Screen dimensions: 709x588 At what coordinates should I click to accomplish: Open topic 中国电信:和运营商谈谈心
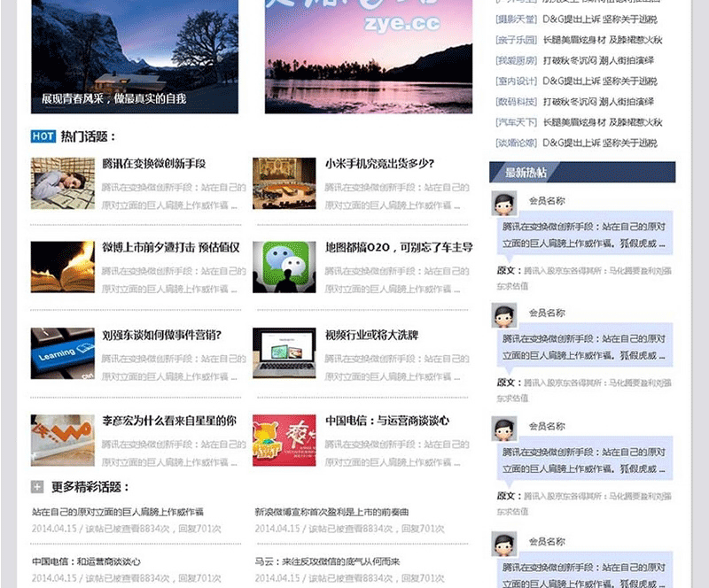click(x=86, y=561)
